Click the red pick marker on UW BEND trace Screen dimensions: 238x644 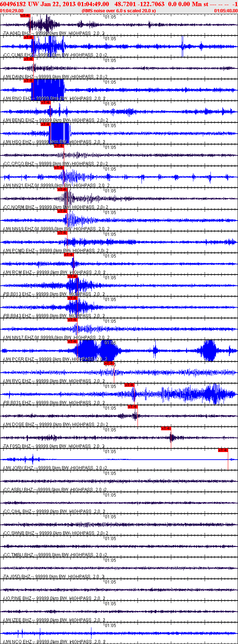(45, 103)
